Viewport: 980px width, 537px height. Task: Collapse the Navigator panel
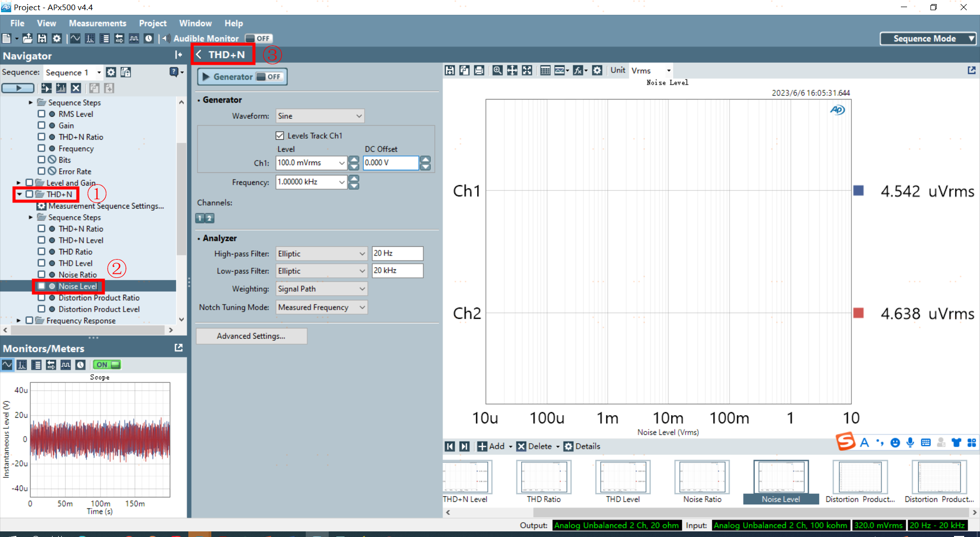(x=178, y=55)
